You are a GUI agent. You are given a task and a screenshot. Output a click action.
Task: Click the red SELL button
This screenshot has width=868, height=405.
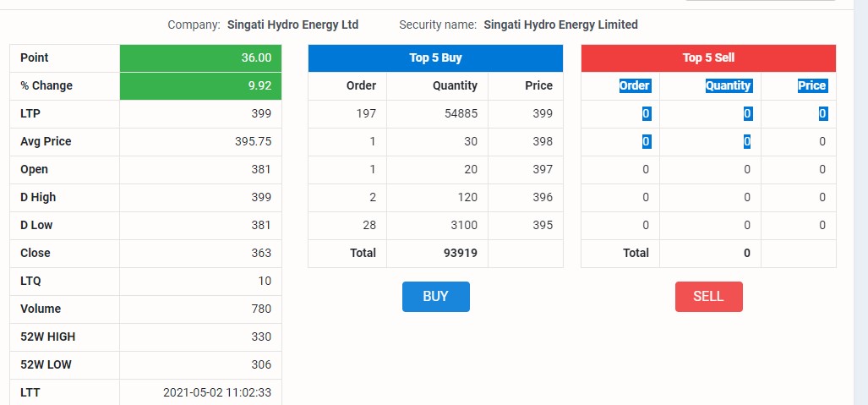pyautogui.click(x=708, y=297)
